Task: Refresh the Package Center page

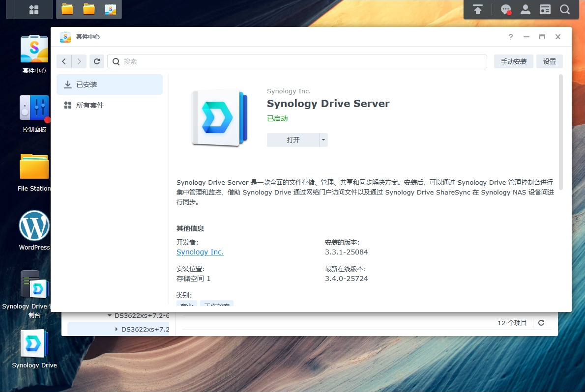Action: tap(97, 61)
